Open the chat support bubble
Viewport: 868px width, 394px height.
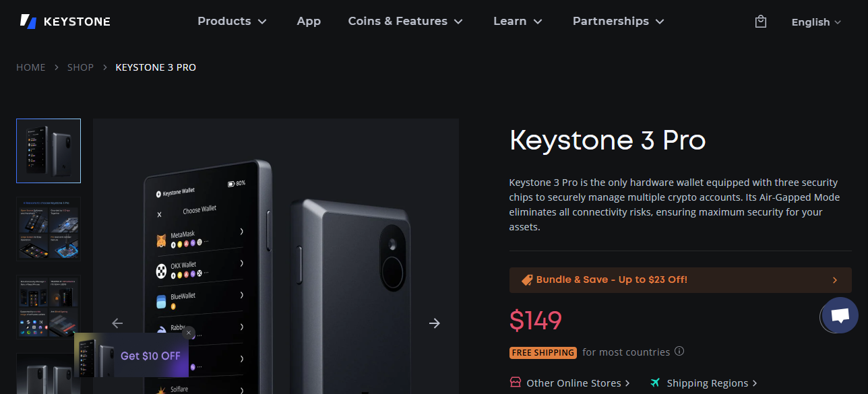coord(838,315)
